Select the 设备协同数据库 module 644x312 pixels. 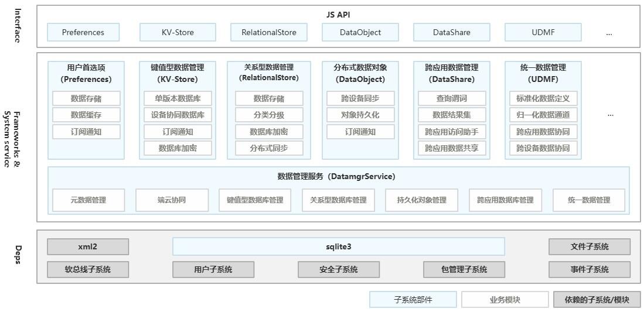pyautogui.click(x=178, y=115)
